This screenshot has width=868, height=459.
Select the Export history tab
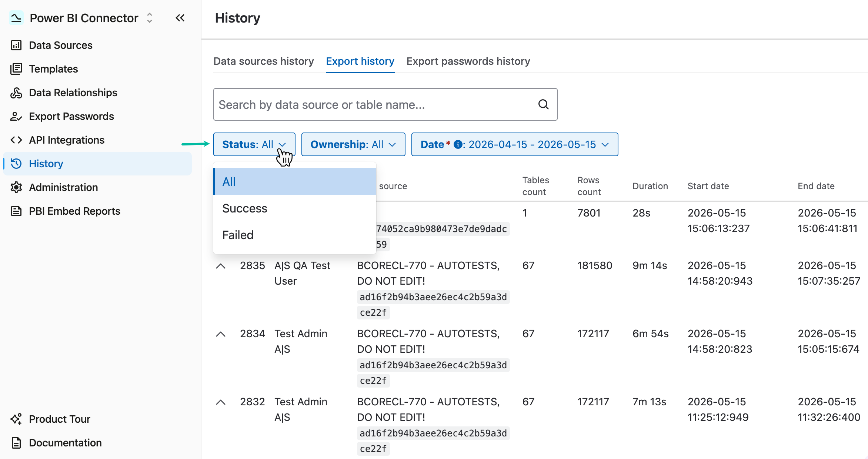[360, 61]
